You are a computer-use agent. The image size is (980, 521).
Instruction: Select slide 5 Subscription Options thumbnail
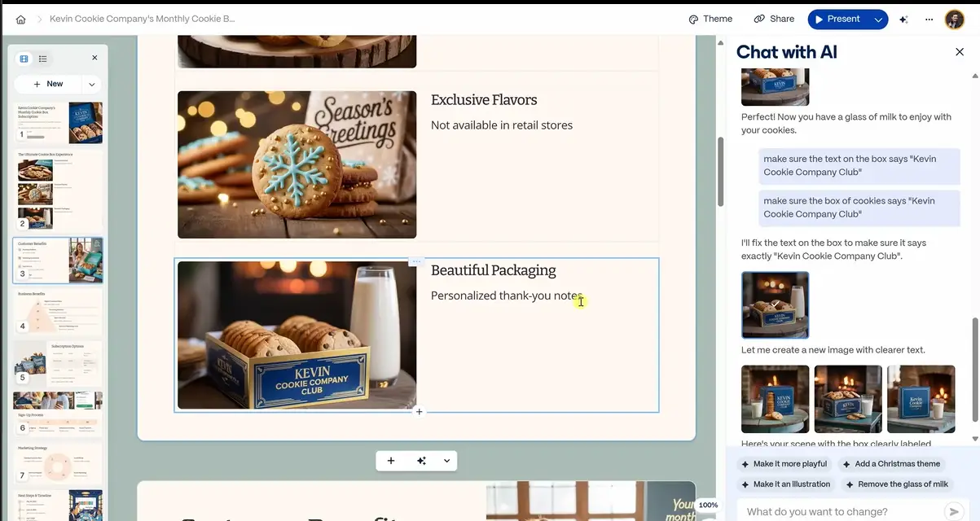tap(59, 363)
